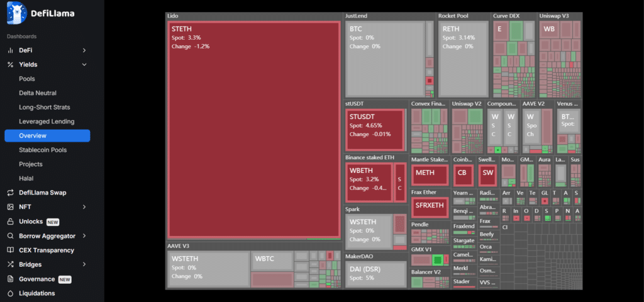Click the Unlocks padlock icon
Image resolution: width=644 pixels, height=302 pixels.
click(10, 221)
